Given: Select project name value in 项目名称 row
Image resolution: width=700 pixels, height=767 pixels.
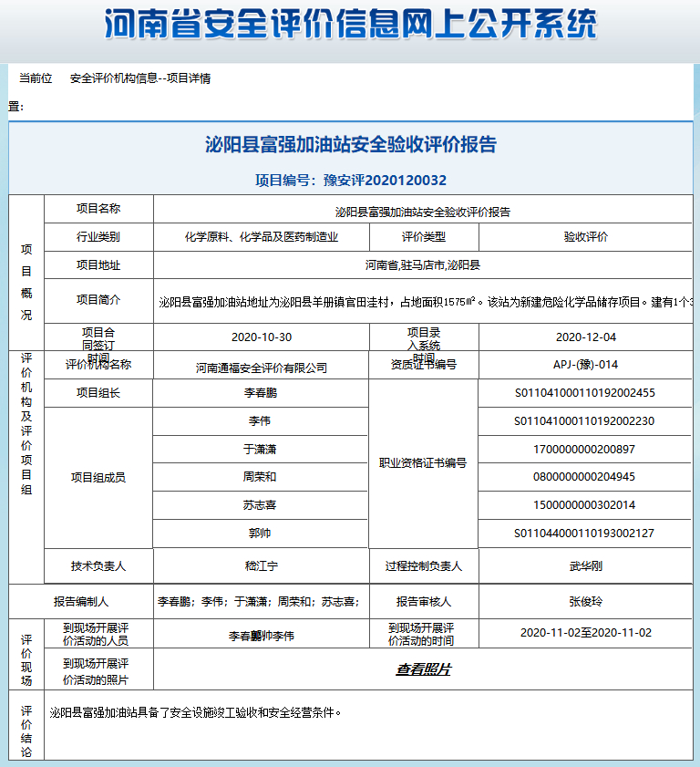Looking at the screenshot, I should point(423,212).
